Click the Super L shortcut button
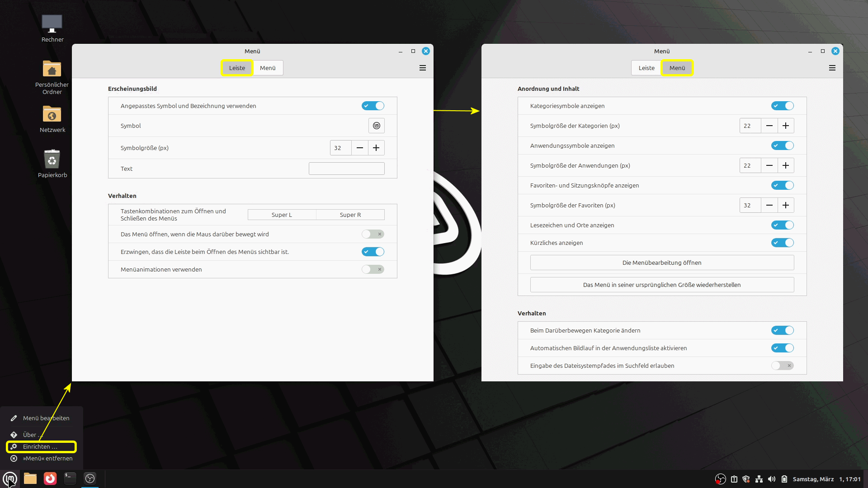Viewport: 868px width, 488px height. (282, 215)
